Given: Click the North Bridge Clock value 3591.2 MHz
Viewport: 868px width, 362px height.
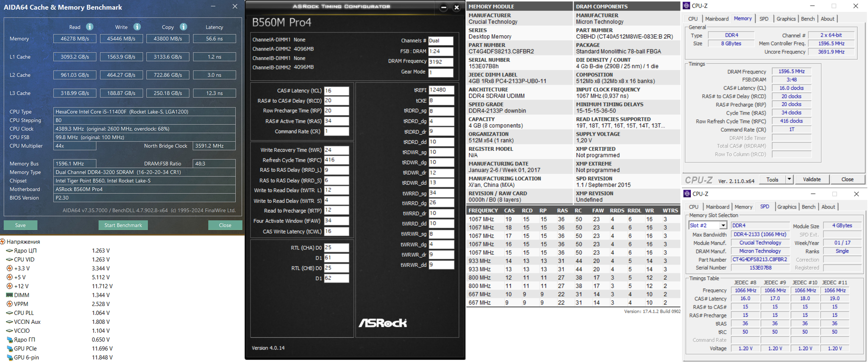Looking at the screenshot, I should pyautogui.click(x=214, y=146).
